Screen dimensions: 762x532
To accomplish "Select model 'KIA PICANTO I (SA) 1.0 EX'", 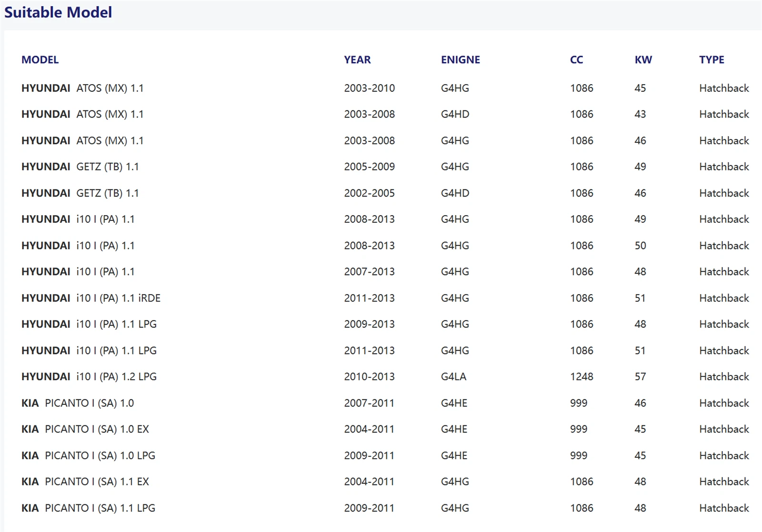I will click(x=85, y=429).
